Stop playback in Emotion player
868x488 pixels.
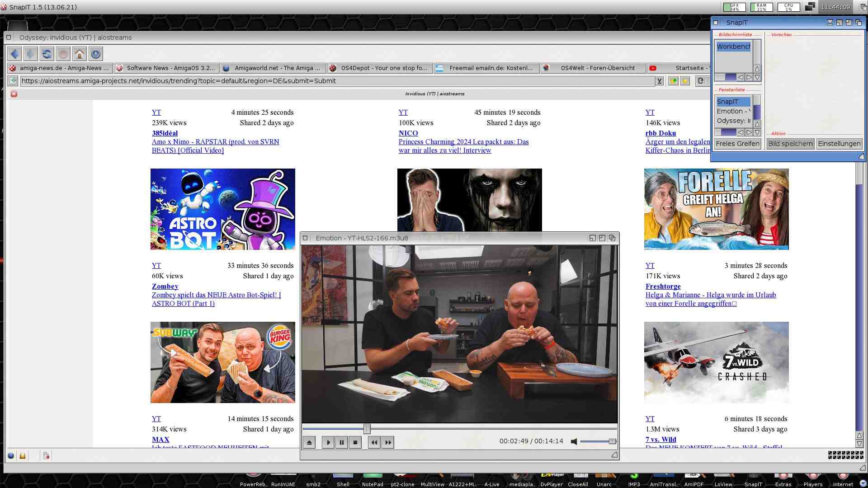coord(355,442)
